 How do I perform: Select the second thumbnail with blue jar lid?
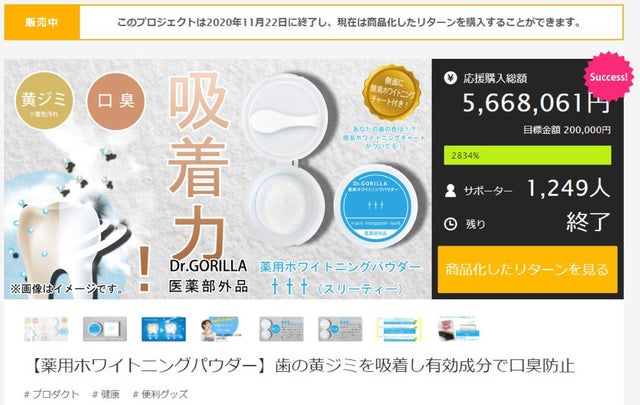pyautogui.click(x=105, y=329)
